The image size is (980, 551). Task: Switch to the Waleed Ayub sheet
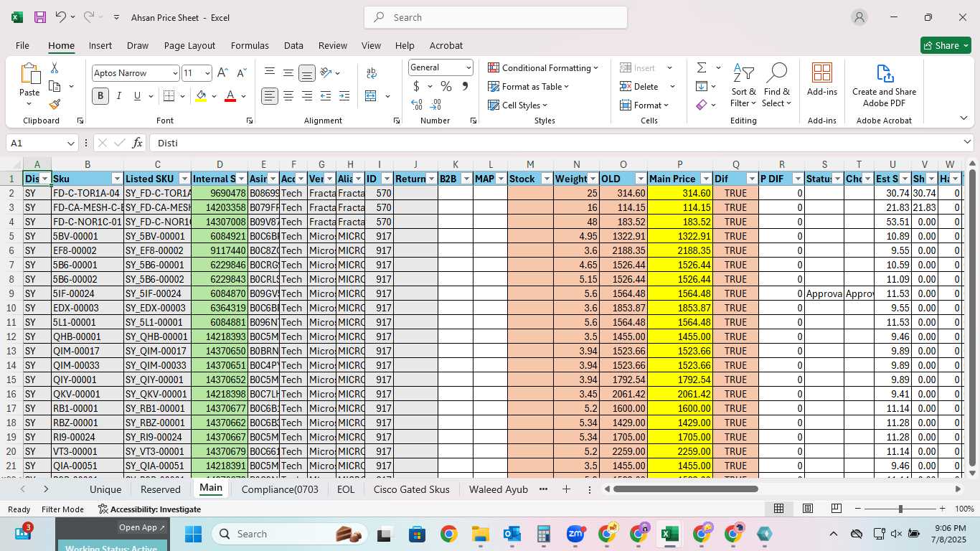click(x=498, y=489)
